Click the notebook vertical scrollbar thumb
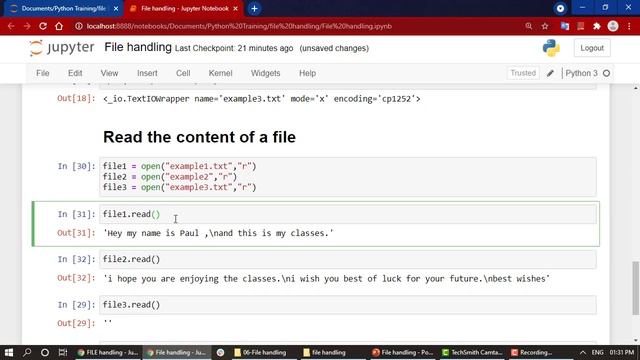 [636, 288]
